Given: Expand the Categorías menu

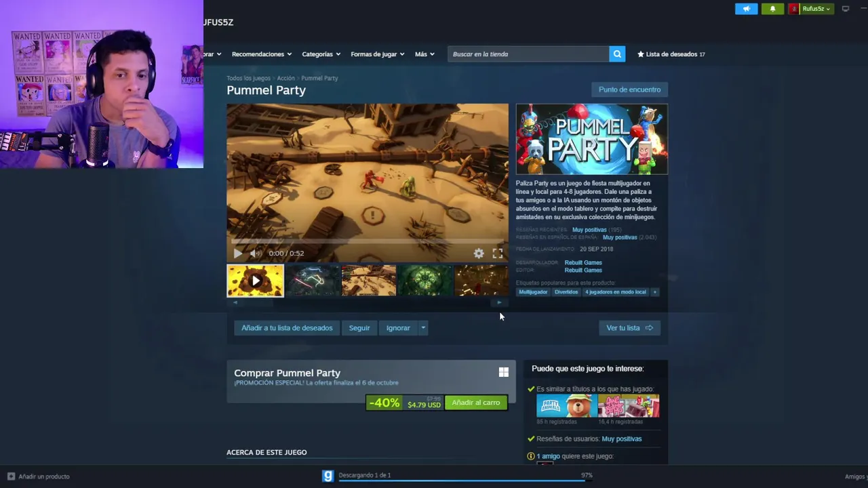Looking at the screenshot, I should (321, 54).
